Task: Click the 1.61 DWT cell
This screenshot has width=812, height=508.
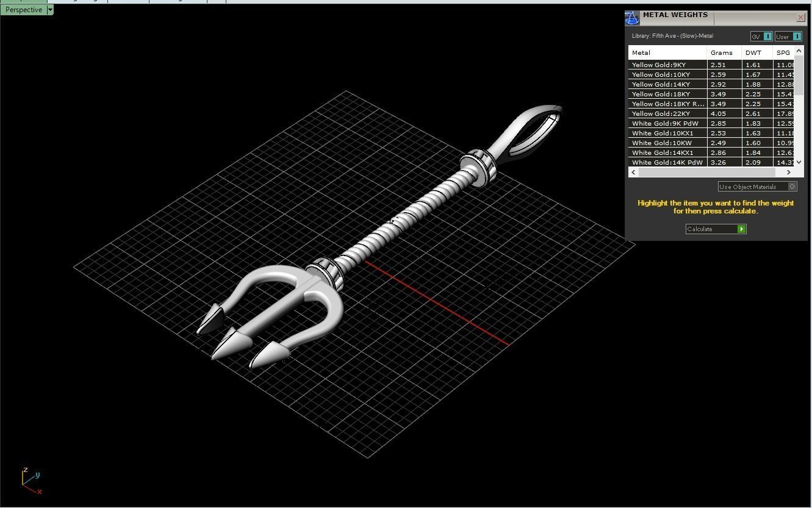Action: click(x=757, y=65)
